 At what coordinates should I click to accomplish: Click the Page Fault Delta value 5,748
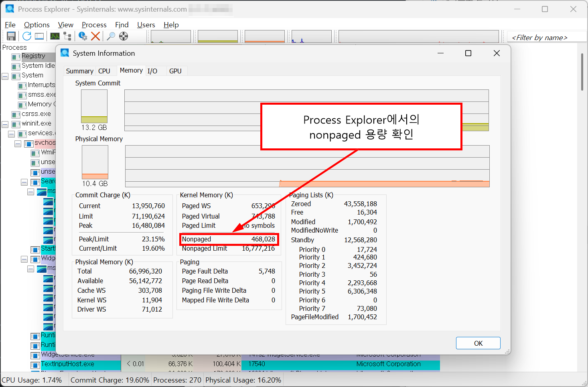tap(267, 272)
